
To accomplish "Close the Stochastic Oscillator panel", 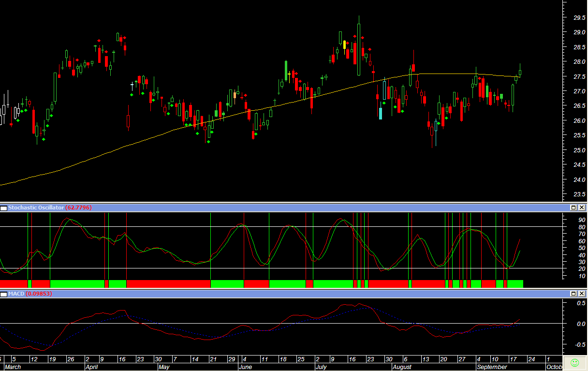I will coord(582,208).
